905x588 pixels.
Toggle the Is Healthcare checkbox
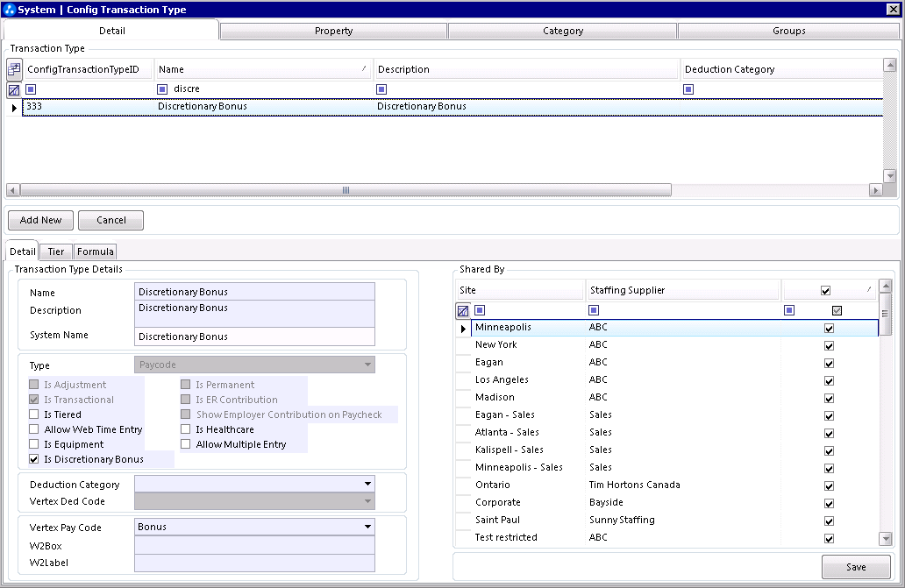(x=185, y=429)
